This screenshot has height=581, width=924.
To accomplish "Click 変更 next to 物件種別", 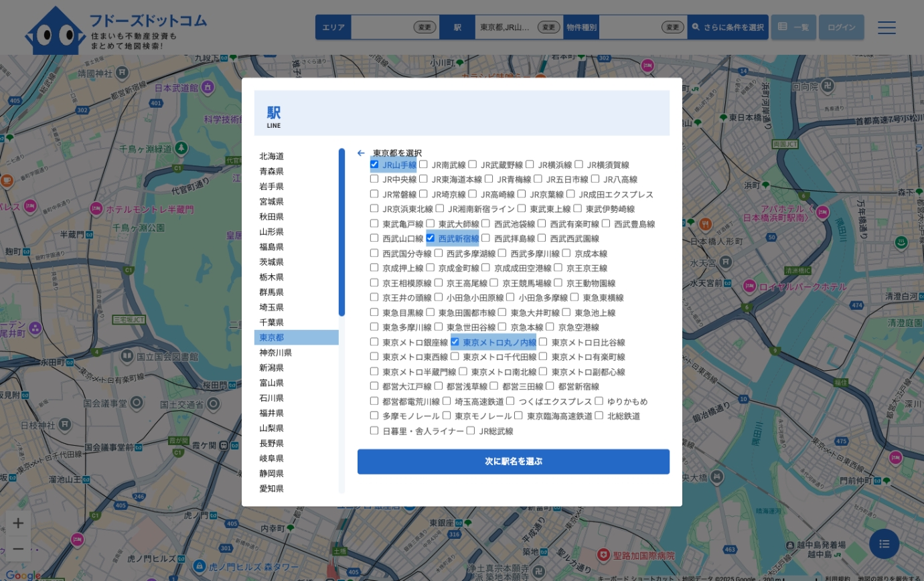I will point(672,27).
